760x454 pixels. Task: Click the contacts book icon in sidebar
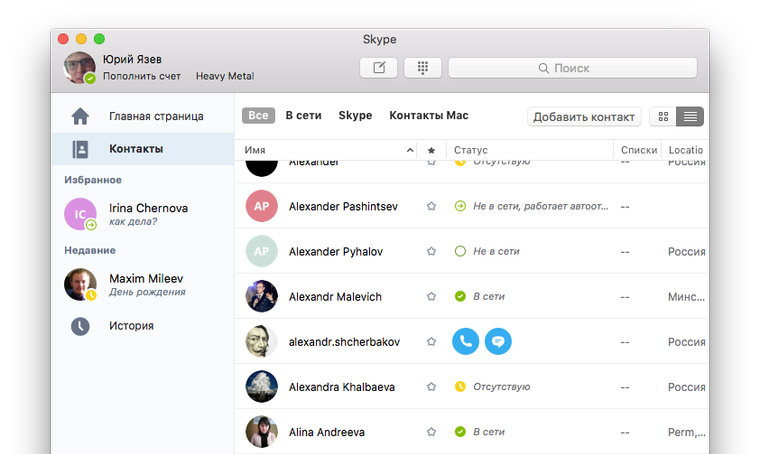coord(80,149)
